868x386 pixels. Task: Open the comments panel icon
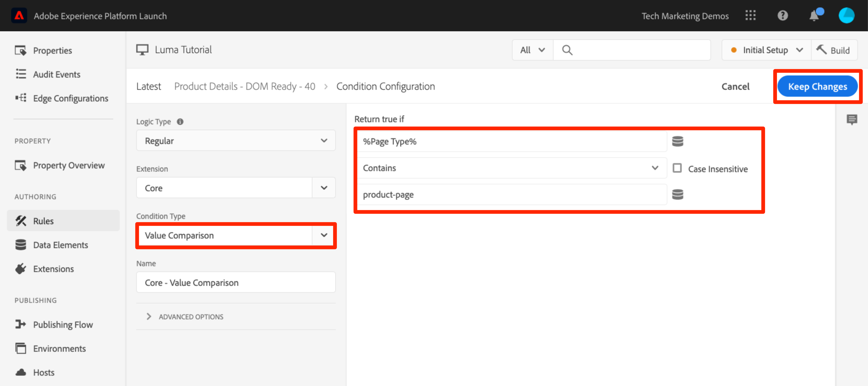(x=852, y=120)
